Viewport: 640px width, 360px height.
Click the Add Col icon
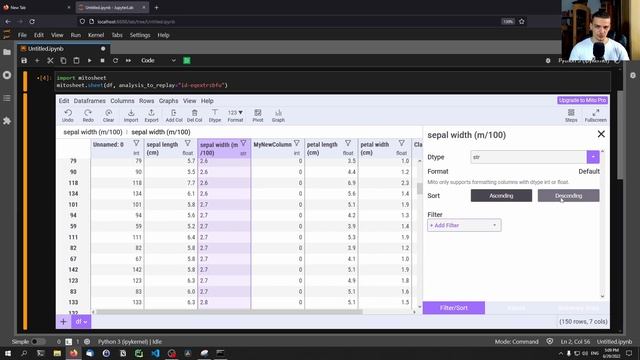click(x=174, y=116)
